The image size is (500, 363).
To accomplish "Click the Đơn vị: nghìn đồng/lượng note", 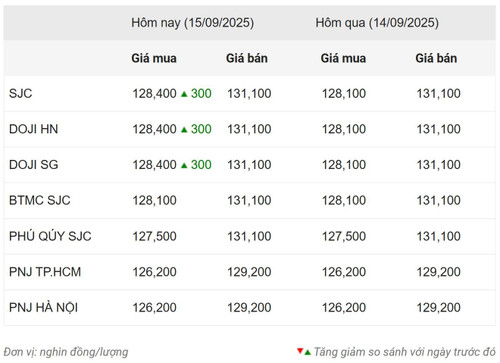I will click(x=66, y=352).
